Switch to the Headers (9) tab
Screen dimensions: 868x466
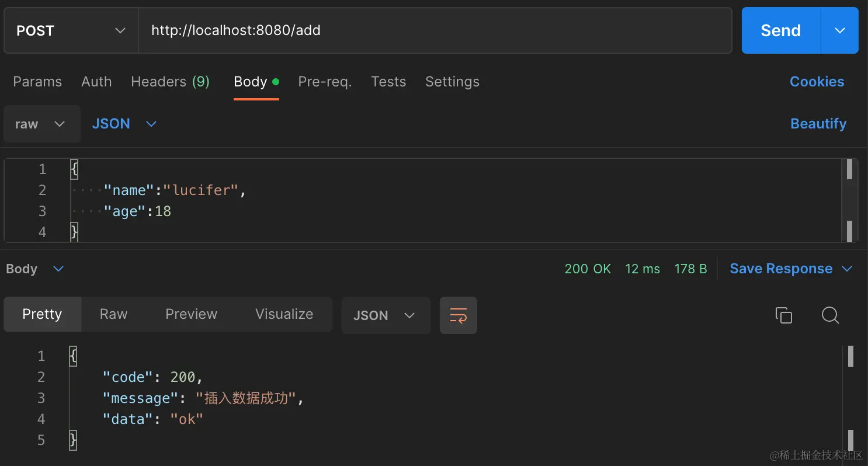[171, 82]
